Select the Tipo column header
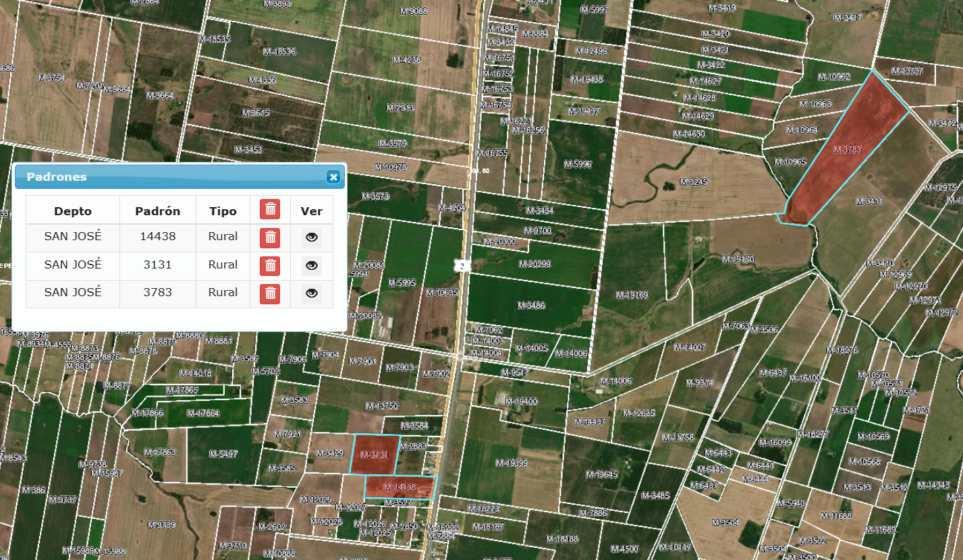This screenshot has height=560, width=963. pos(223,211)
